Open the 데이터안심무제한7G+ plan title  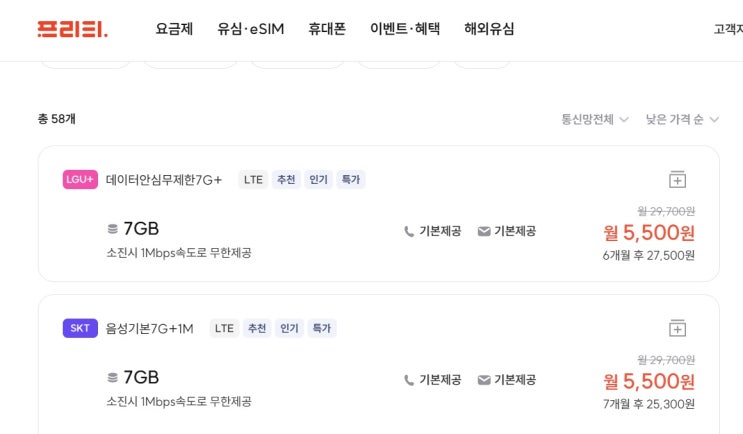point(164,180)
